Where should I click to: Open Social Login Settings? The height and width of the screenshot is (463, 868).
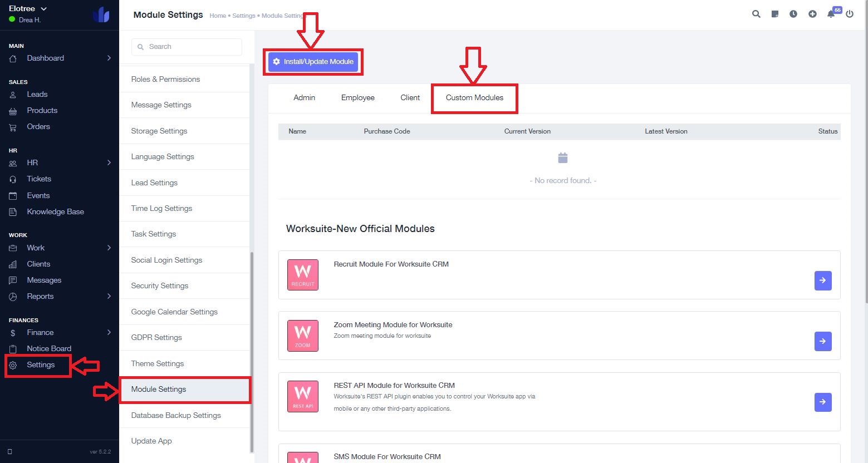[184, 260]
